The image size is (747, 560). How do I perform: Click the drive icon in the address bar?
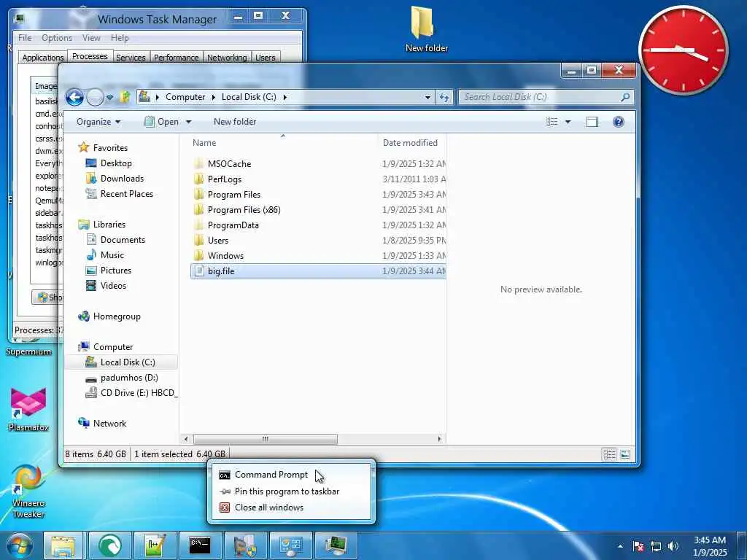click(144, 97)
